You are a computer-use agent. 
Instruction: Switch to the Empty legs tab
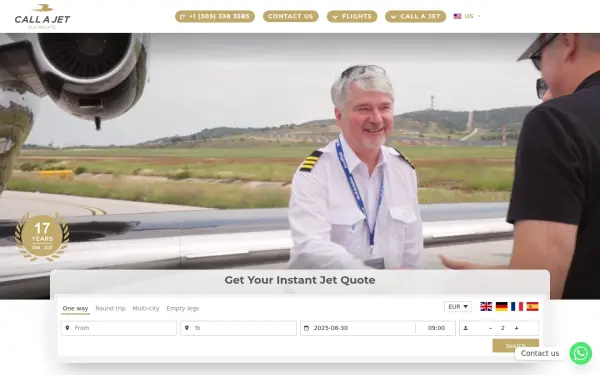183,308
